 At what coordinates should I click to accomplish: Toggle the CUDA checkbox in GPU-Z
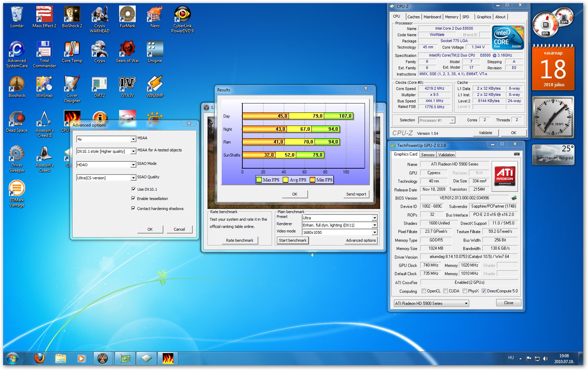(445, 291)
